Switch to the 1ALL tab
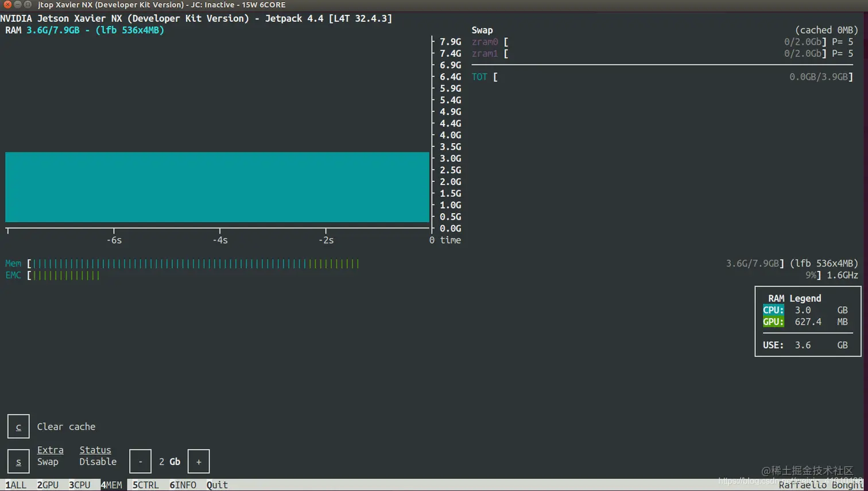Image resolution: width=868 pixels, height=491 pixels. tap(16, 485)
